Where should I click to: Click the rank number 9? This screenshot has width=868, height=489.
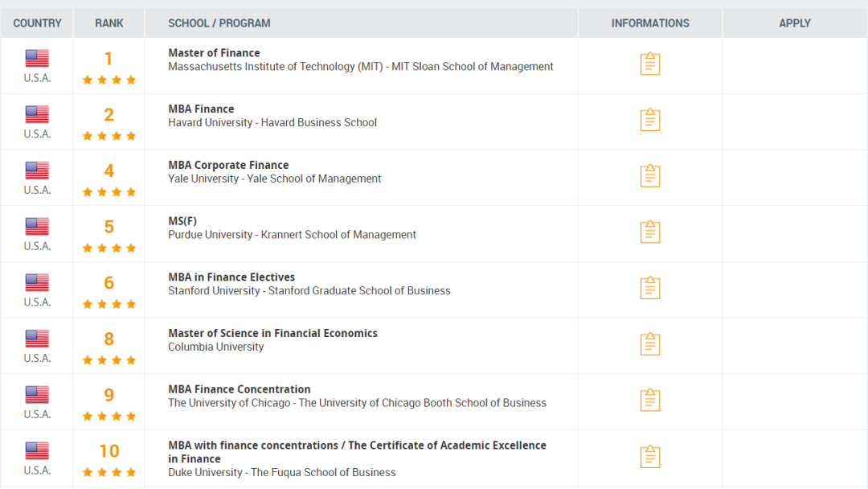(x=109, y=395)
